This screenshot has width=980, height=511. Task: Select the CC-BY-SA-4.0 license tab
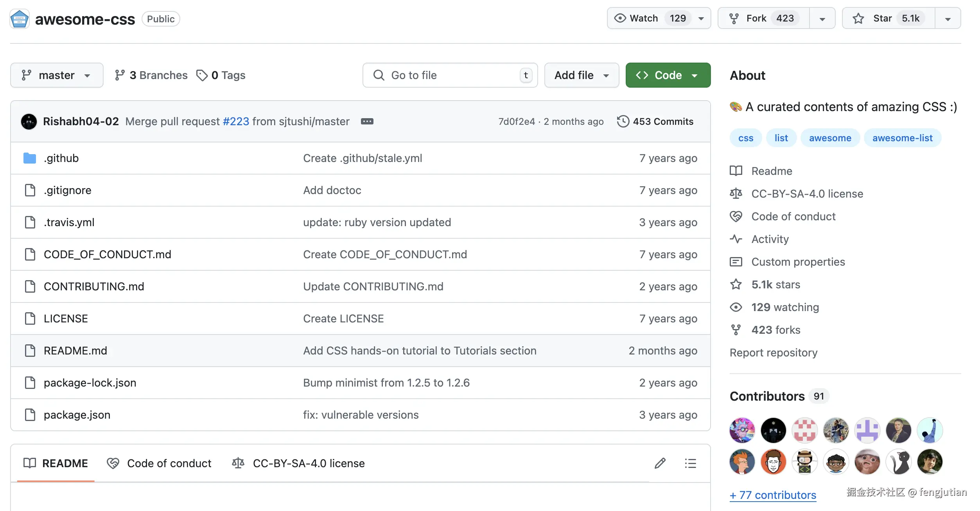(298, 463)
